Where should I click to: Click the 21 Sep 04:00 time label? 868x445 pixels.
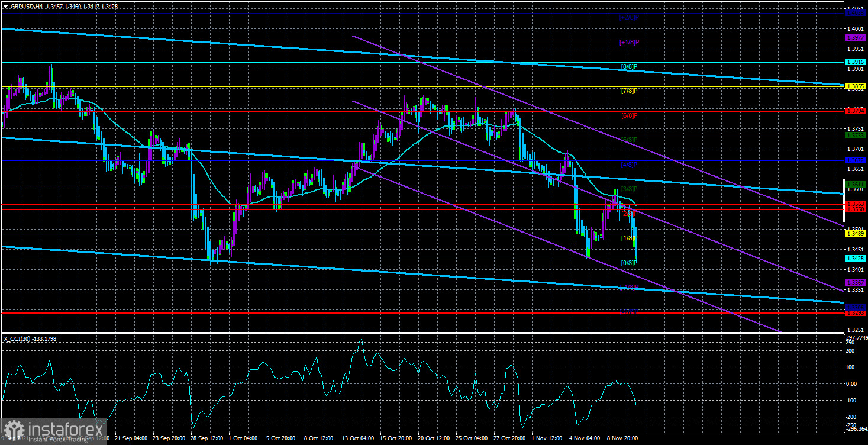pyautogui.click(x=131, y=438)
